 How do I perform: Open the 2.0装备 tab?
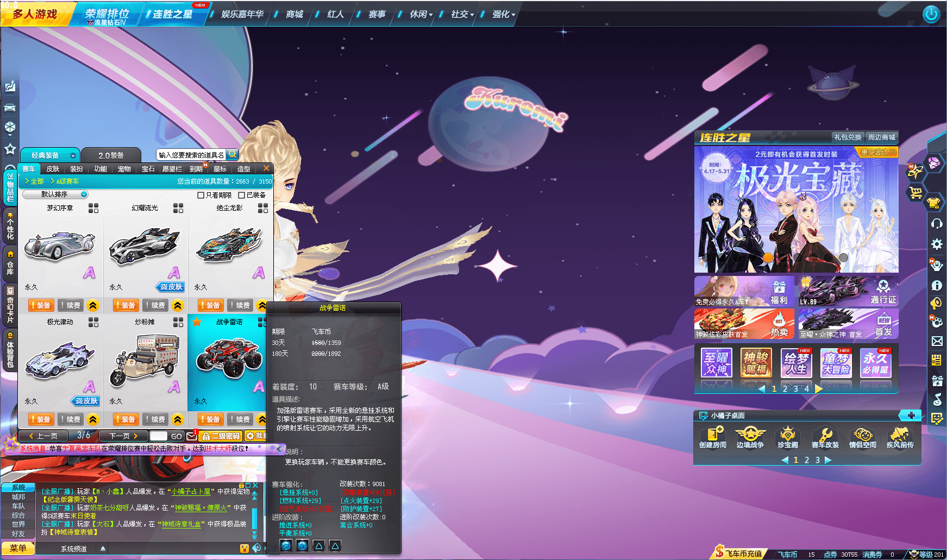click(111, 155)
